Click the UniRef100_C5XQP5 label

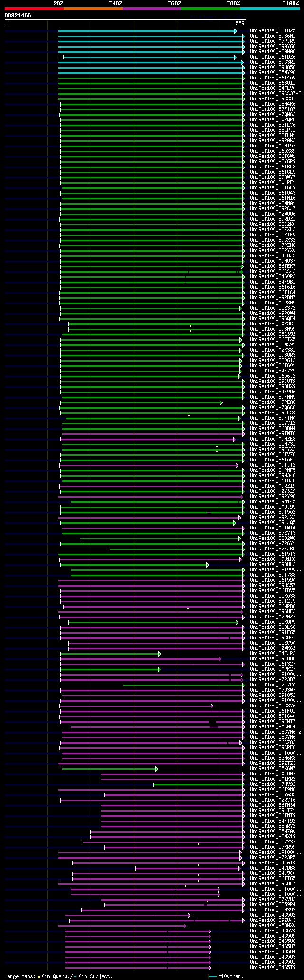[273, 622]
